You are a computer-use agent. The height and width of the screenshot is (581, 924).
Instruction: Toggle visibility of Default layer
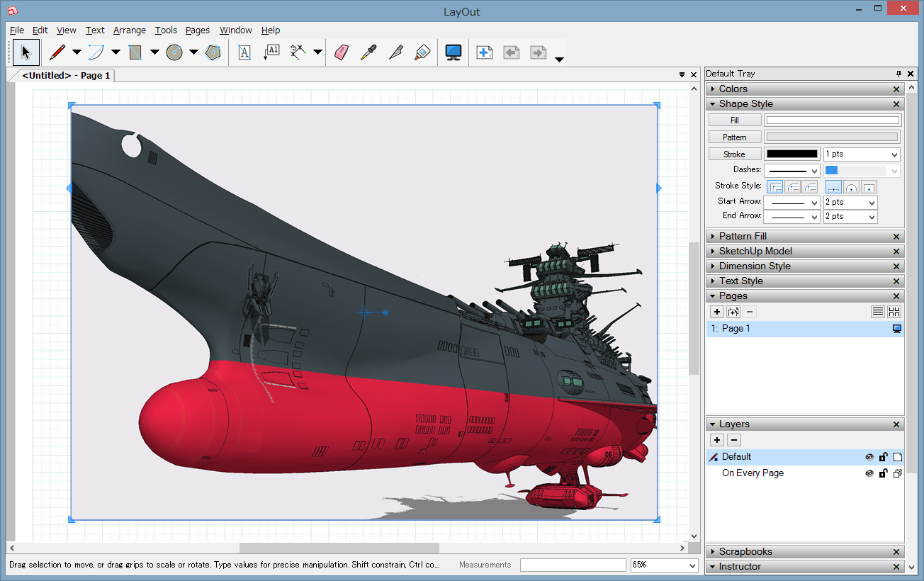869,457
